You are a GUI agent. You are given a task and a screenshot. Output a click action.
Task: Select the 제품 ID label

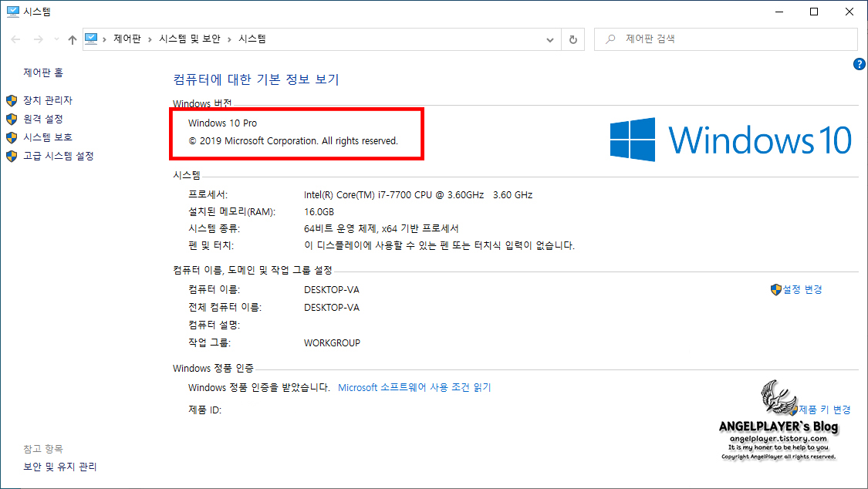(204, 410)
